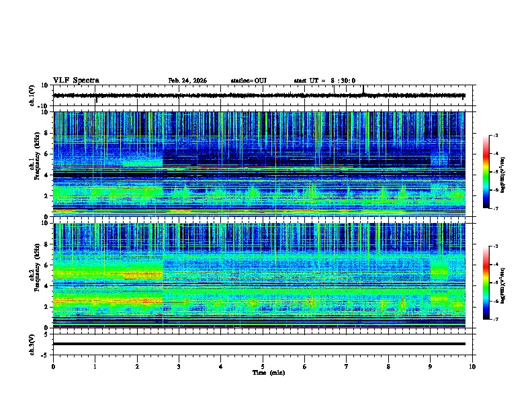
Task: Click time axis tick label "0"
Action: click(53, 367)
